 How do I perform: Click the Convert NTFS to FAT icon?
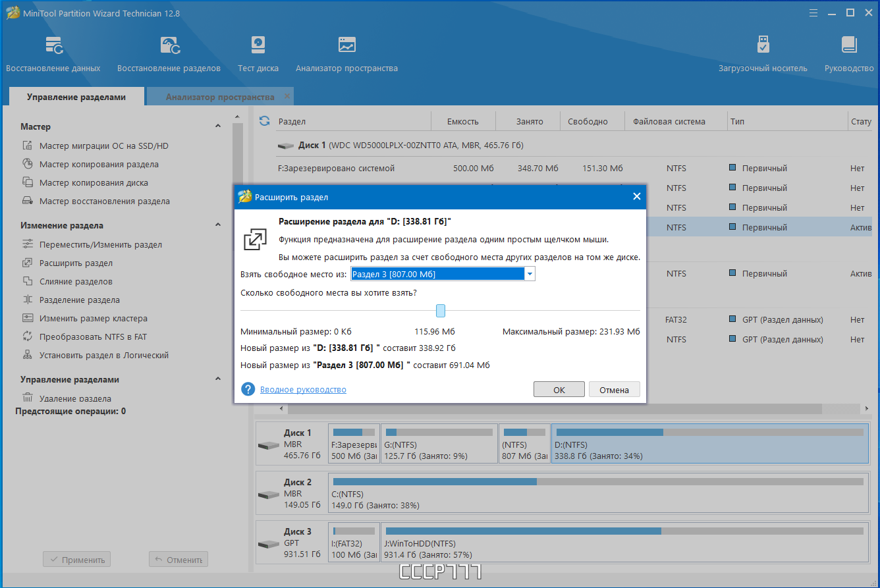click(28, 336)
